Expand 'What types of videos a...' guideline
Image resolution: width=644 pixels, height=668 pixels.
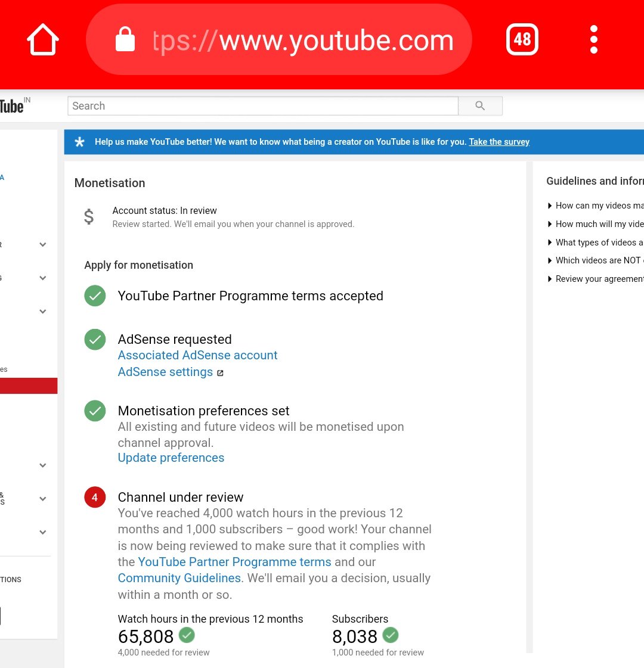pos(596,243)
